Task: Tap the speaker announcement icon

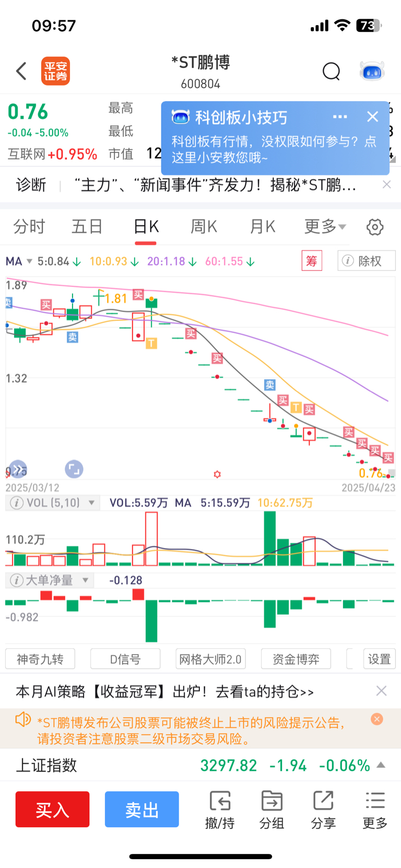Action: tap(23, 720)
